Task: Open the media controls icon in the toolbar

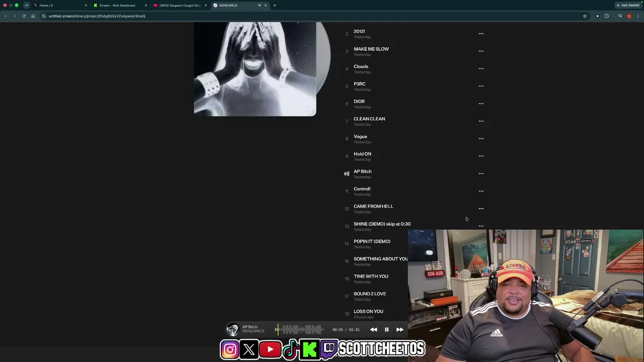Action: [x=620, y=16]
